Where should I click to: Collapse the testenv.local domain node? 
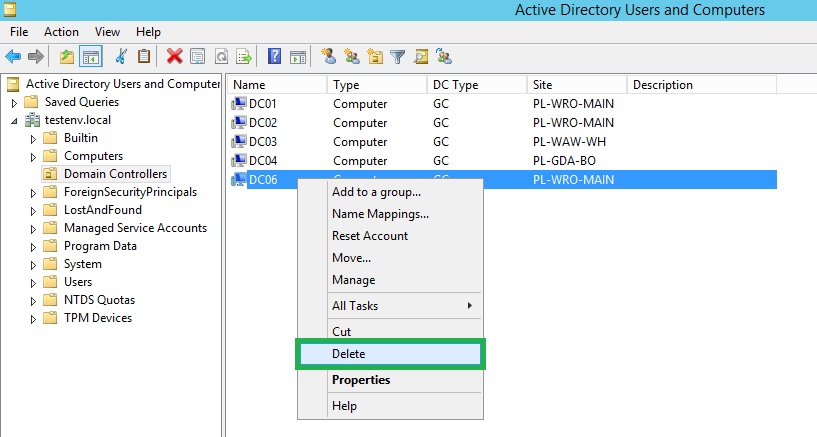pos(15,121)
